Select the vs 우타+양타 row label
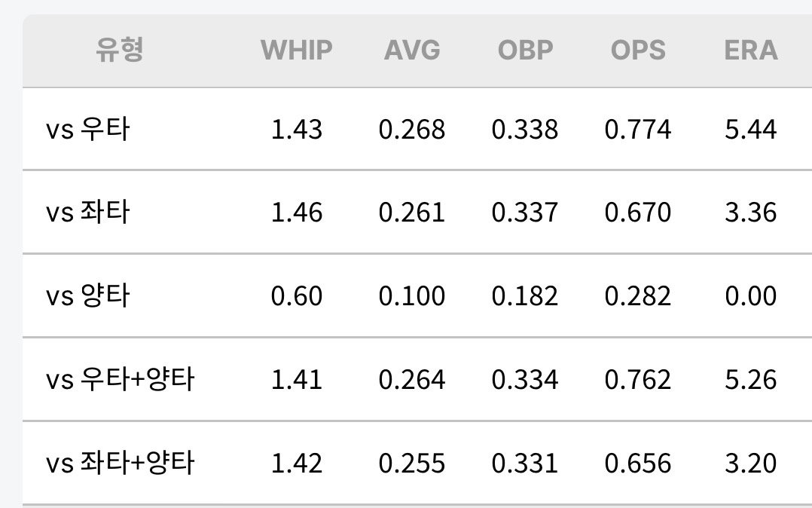This screenshot has height=508, width=812. click(x=121, y=379)
